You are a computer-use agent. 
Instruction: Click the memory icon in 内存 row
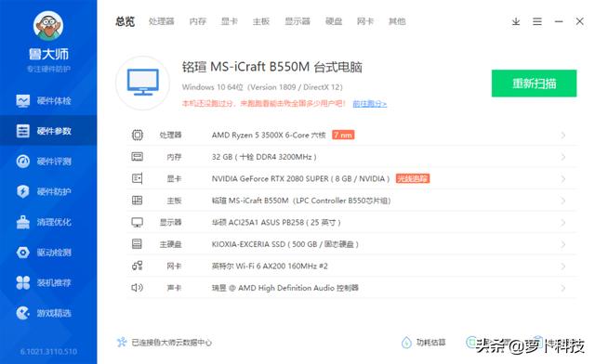point(138,157)
